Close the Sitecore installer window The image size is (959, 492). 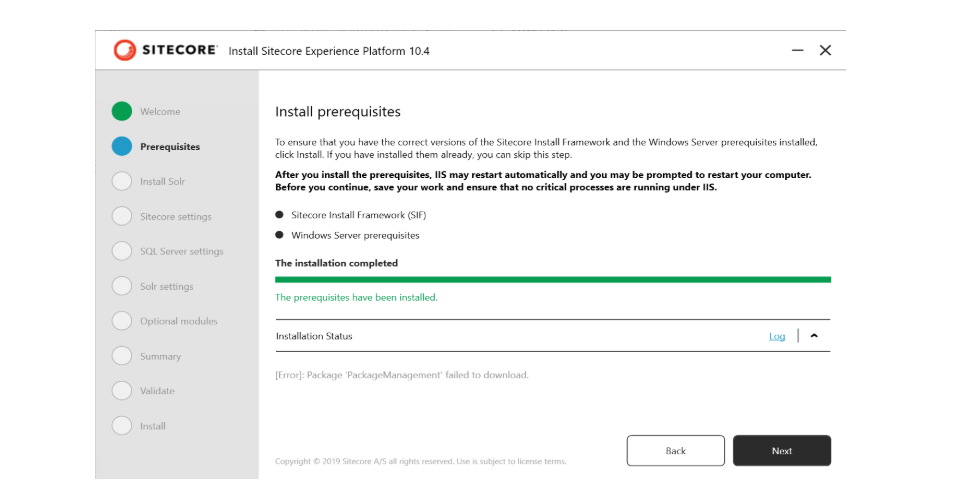tap(825, 50)
